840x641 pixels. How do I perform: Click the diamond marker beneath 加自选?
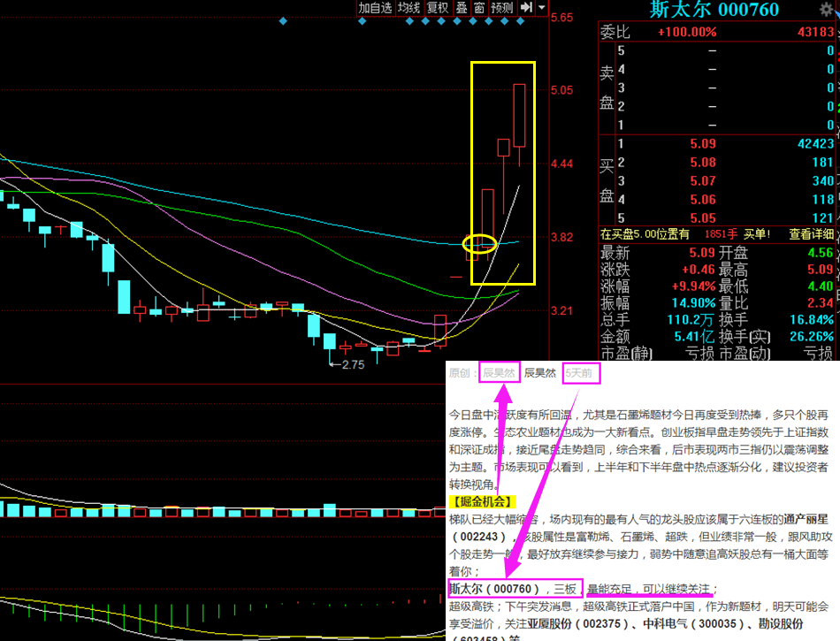pos(363,21)
